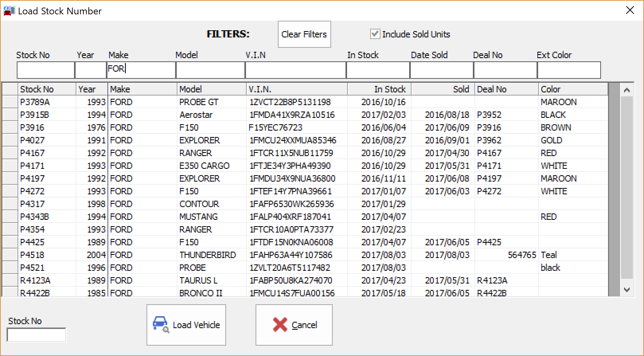This screenshot has height=356, width=644.
Task: Select stock number P3915B
Action: click(x=35, y=115)
